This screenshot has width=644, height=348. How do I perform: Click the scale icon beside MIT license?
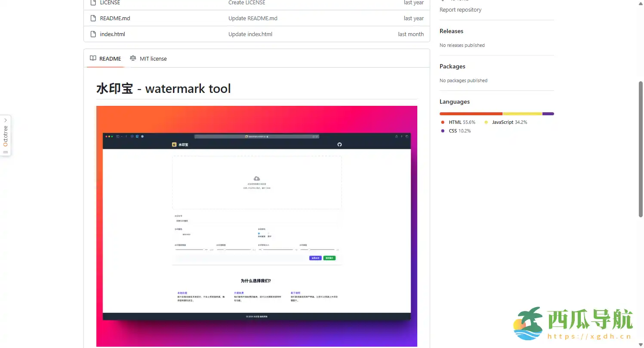(133, 59)
